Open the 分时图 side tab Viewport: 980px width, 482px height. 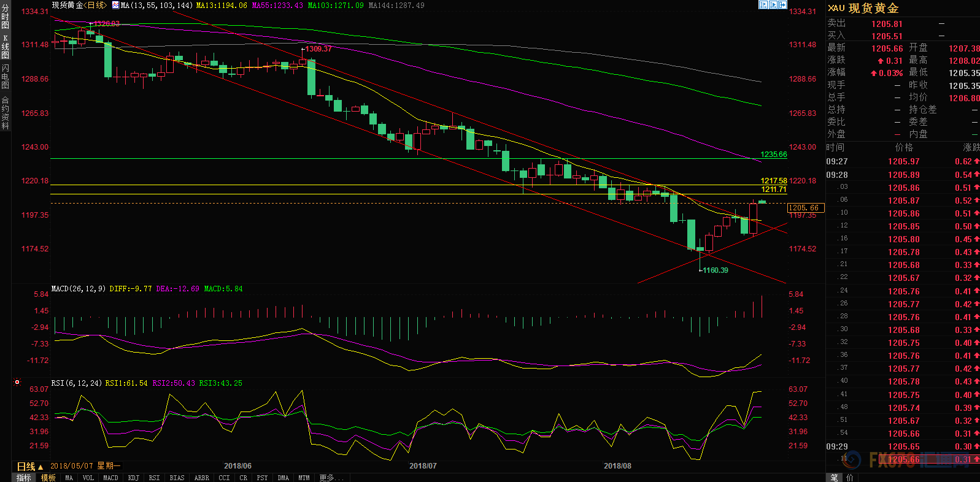(x=6, y=17)
